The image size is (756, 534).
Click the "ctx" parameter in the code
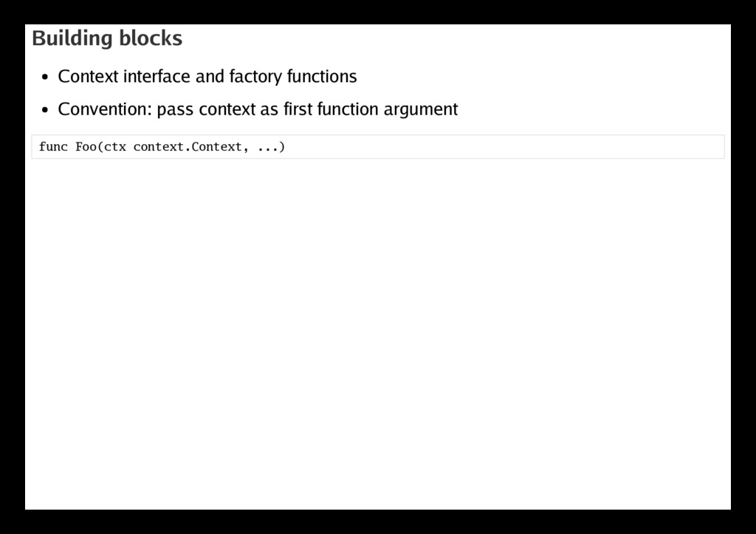[x=114, y=147]
